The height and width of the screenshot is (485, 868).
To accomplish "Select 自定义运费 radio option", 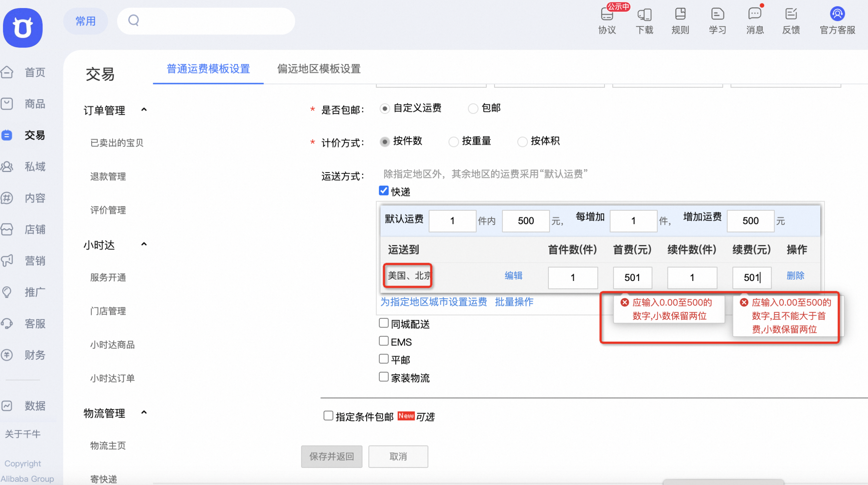I will pyautogui.click(x=385, y=108).
